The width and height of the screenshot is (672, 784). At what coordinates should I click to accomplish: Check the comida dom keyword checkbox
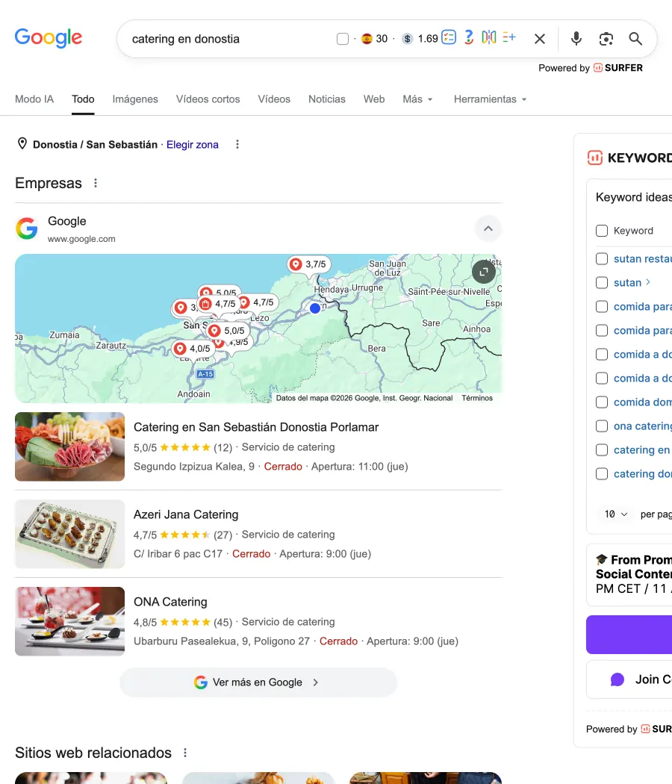[602, 402]
